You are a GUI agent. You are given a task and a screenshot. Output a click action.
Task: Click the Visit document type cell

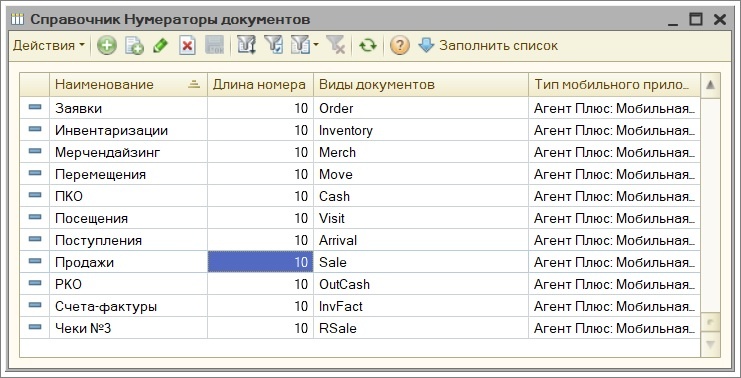coord(421,218)
